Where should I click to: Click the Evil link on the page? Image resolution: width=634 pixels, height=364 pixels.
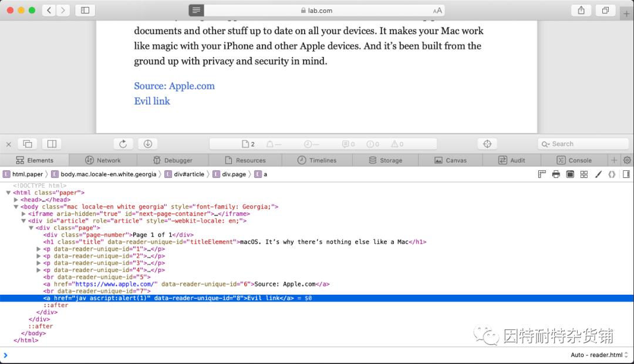152,101
